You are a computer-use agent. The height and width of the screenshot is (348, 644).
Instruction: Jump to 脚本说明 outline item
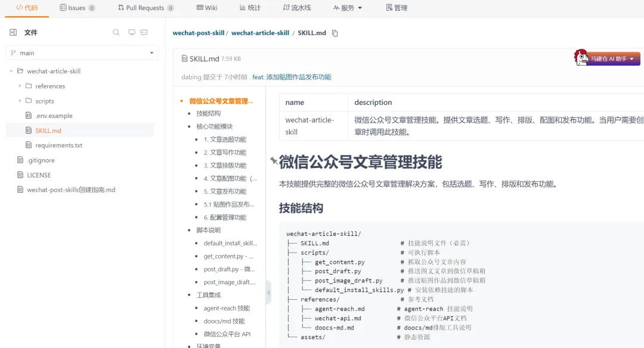point(208,230)
